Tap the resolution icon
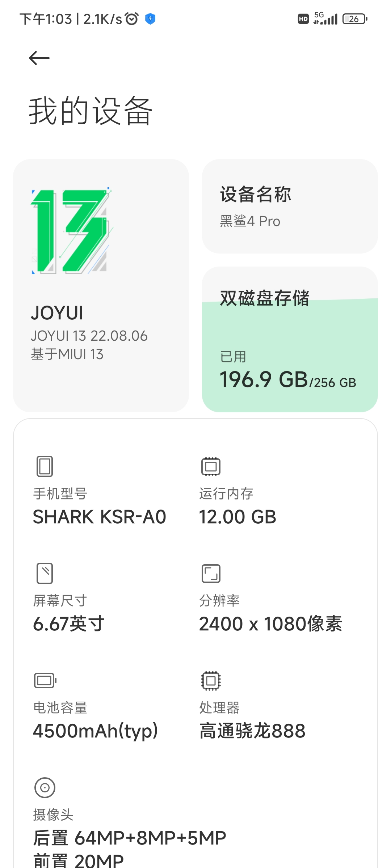The width and height of the screenshot is (391, 868). [x=211, y=574]
